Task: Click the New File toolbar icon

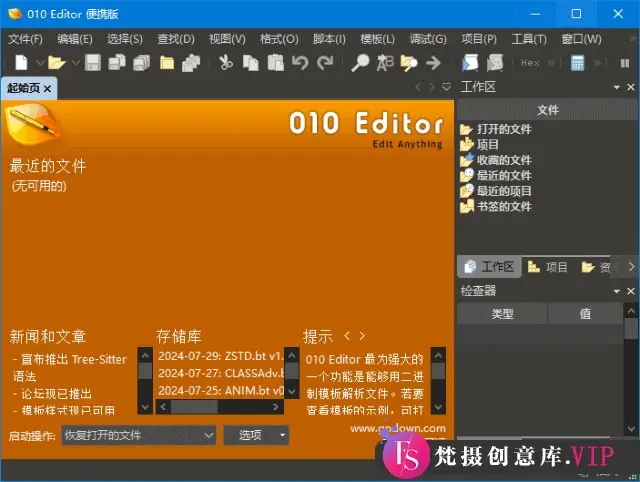Action: coord(21,63)
